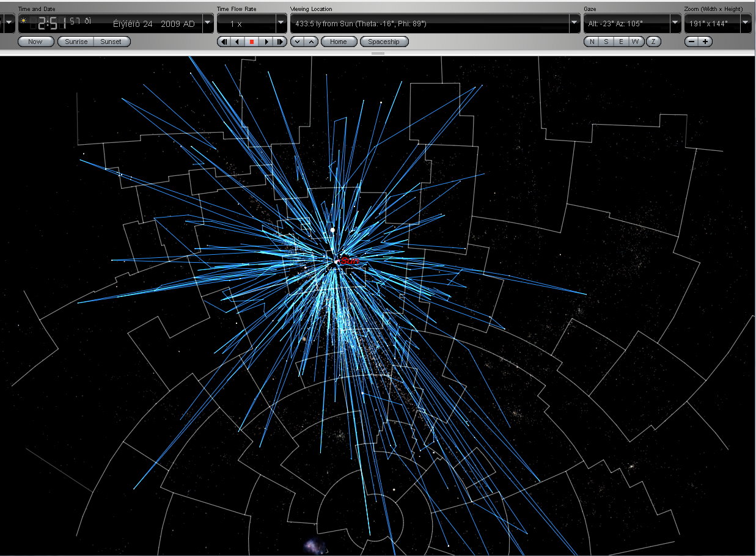Run time backward
Viewport: 756px width, 556px height.
(x=238, y=42)
